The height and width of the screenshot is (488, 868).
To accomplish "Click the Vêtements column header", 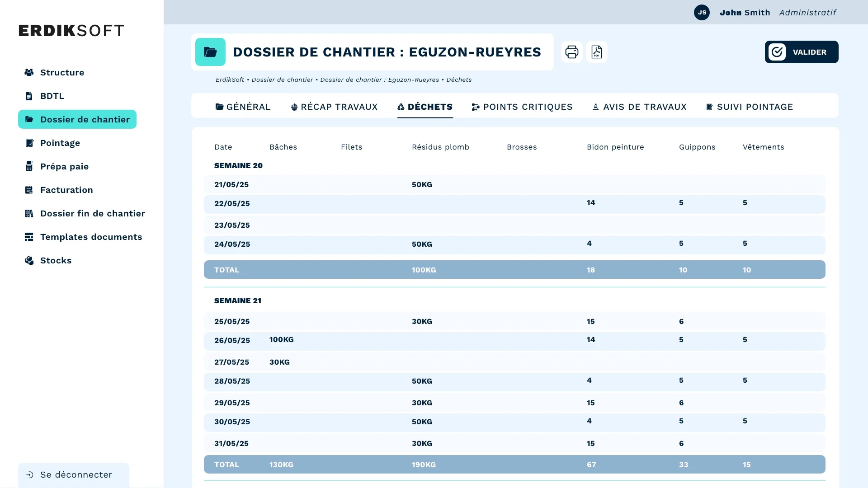I will pyautogui.click(x=763, y=147).
